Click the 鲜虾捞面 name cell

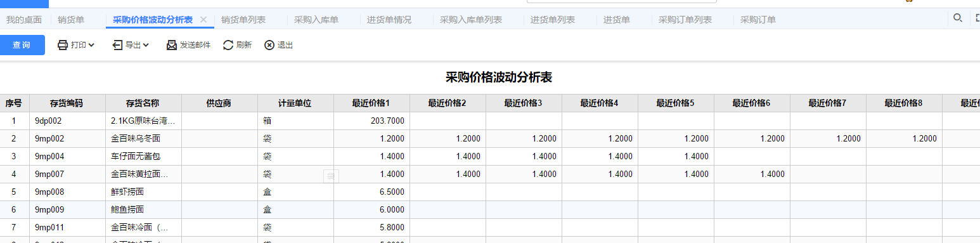(143, 192)
